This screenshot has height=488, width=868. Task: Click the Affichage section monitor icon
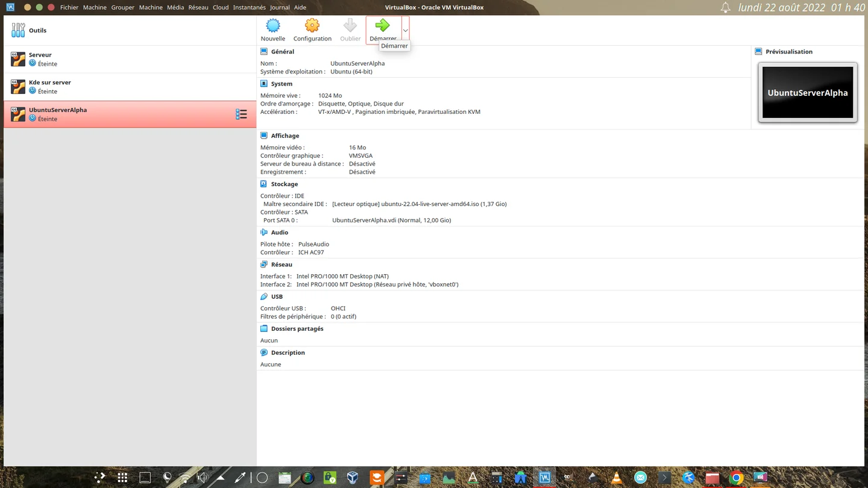(x=264, y=136)
